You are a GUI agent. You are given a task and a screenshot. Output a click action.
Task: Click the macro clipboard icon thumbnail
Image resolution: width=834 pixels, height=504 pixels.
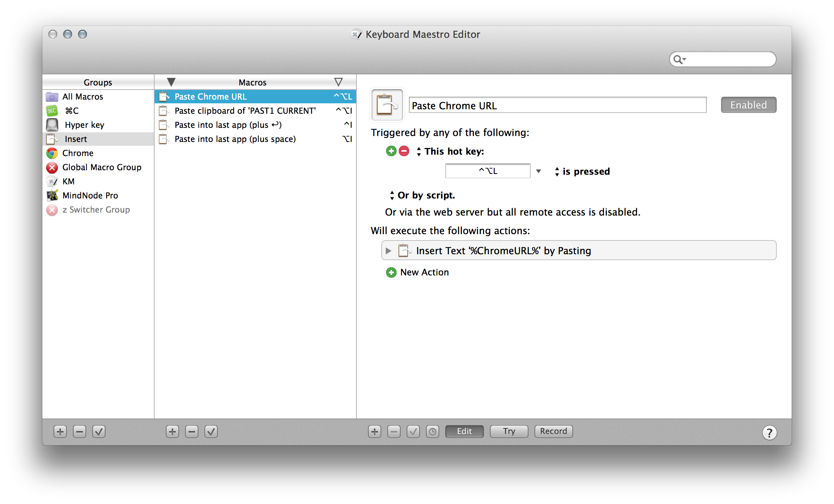coord(387,105)
